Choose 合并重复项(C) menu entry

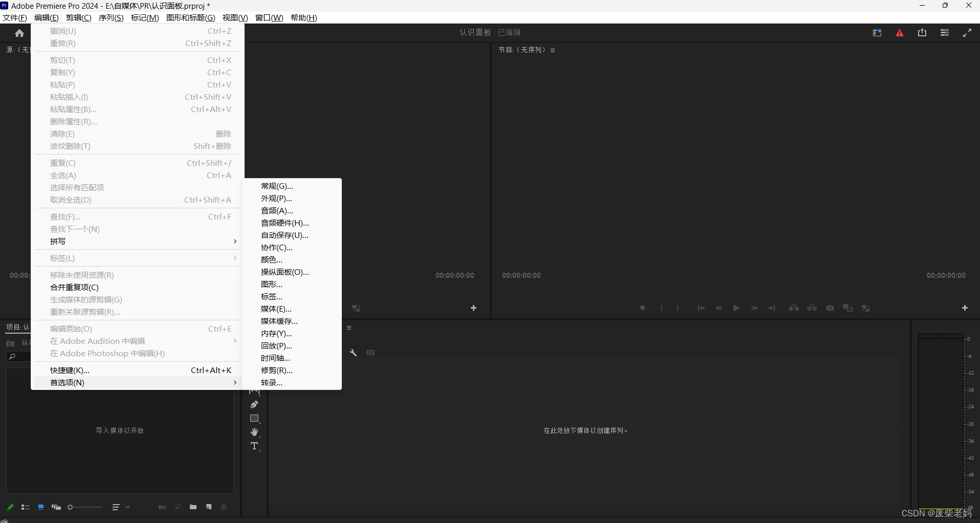click(x=137, y=288)
